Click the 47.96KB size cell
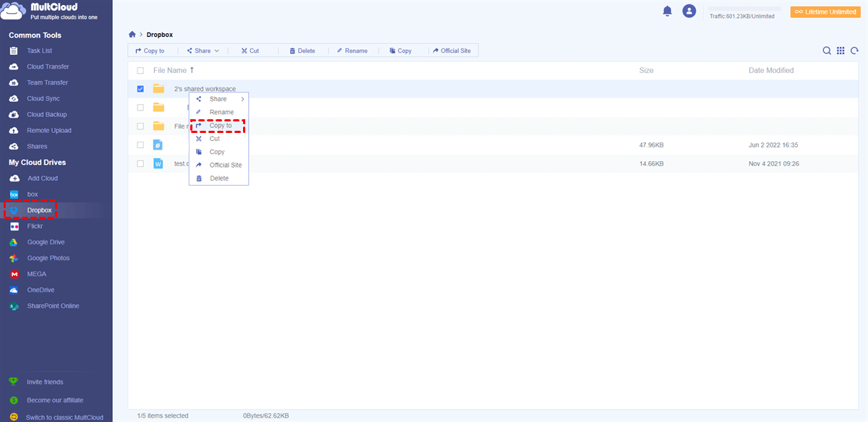Viewport: 868px width, 422px height. [651, 145]
